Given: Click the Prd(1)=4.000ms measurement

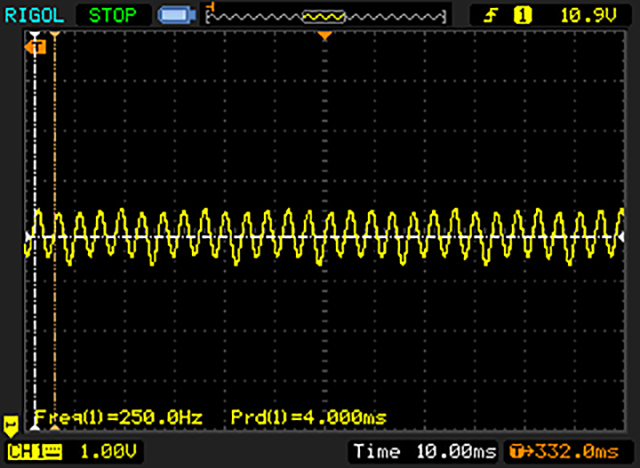Looking at the screenshot, I should point(309,417).
